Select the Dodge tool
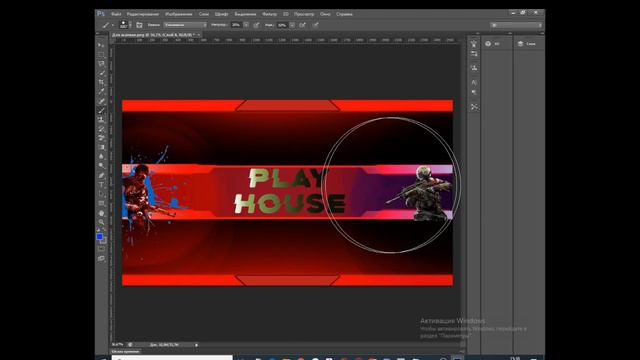The width and height of the screenshot is (640, 360). 101,166
